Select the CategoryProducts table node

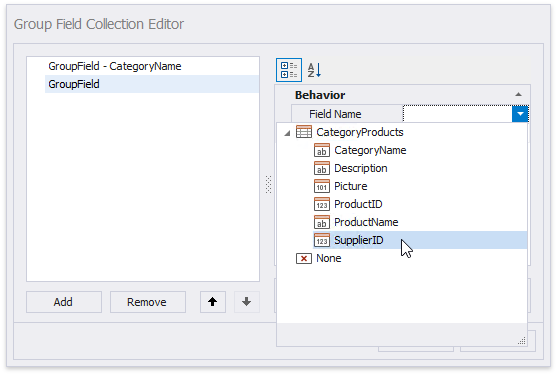pyautogui.click(x=359, y=132)
